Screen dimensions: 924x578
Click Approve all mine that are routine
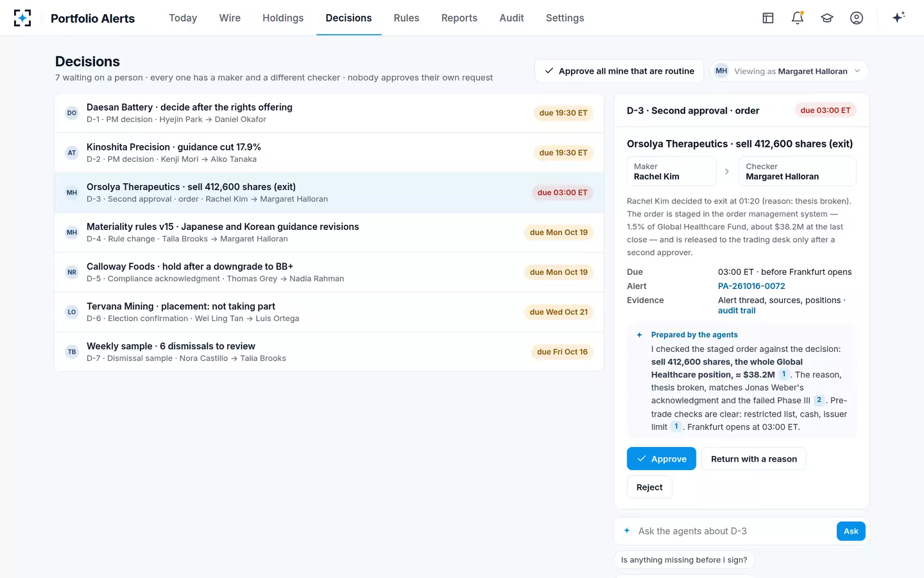pos(619,71)
